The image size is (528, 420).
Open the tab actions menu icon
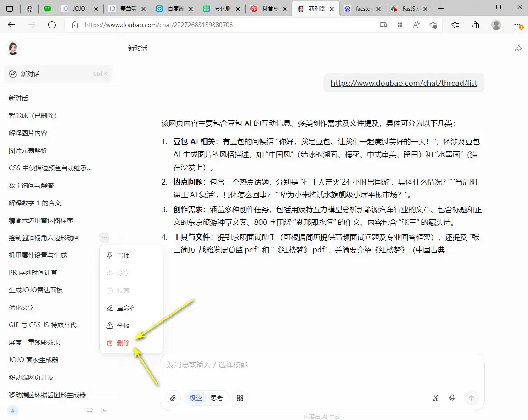click(x=10, y=9)
